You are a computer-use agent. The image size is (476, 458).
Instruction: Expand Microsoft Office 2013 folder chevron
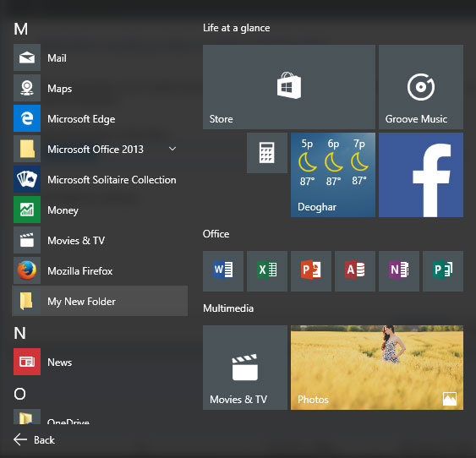click(172, 149)
